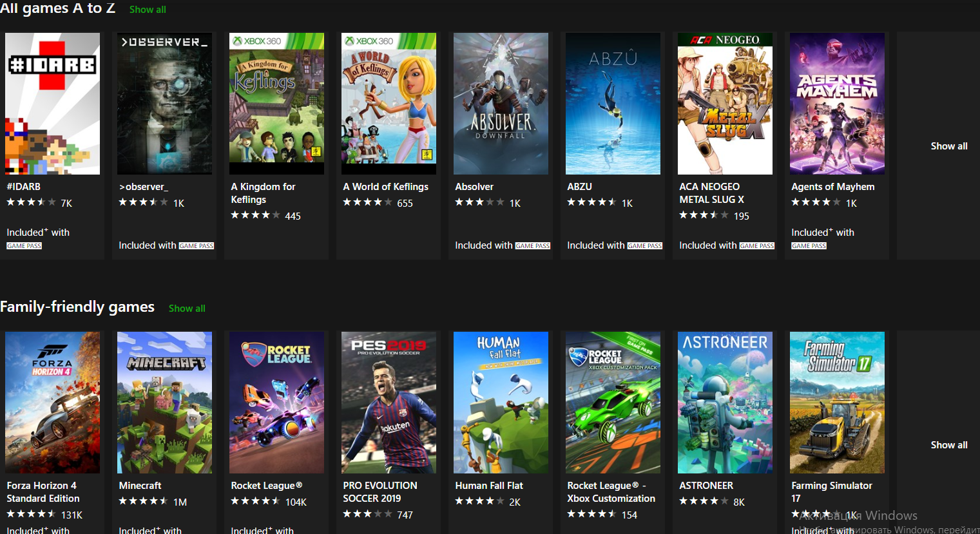Click Farming Simulator 17 title text
This screenshot has height=534, width=980.
click(x=832, y=492)
